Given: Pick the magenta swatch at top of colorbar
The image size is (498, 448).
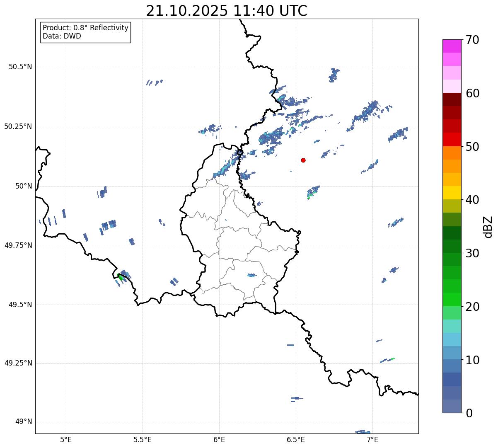Looking at the screenshot, I should point(452,46).
